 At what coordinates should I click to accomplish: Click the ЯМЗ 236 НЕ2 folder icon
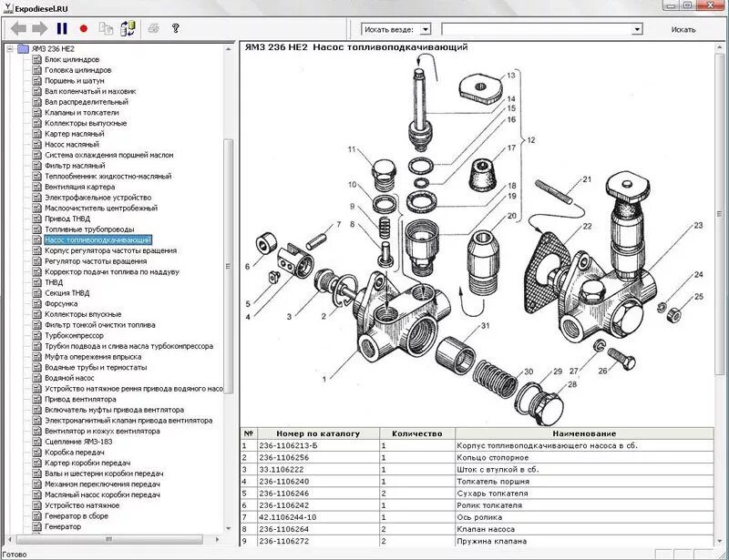tap(23, 49)
